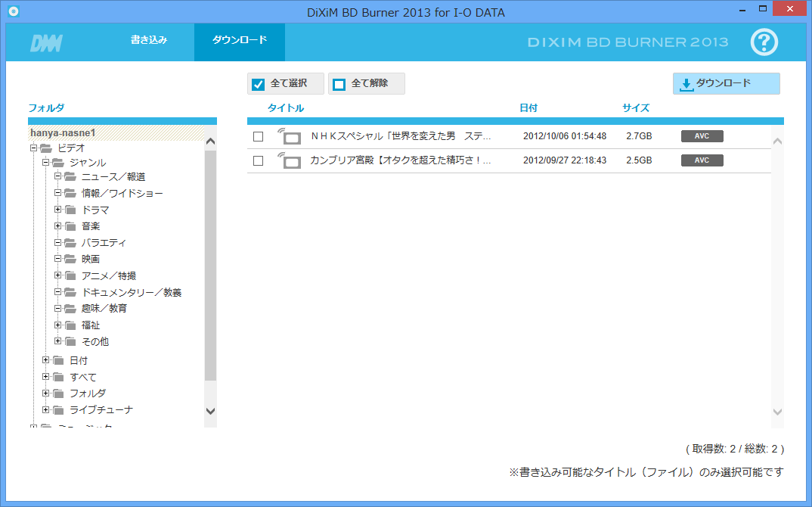Click AVC badge on カンブリア宮殿 row
Screen dimensions: 812x507
pyautogui.click(x=702, y=160)
